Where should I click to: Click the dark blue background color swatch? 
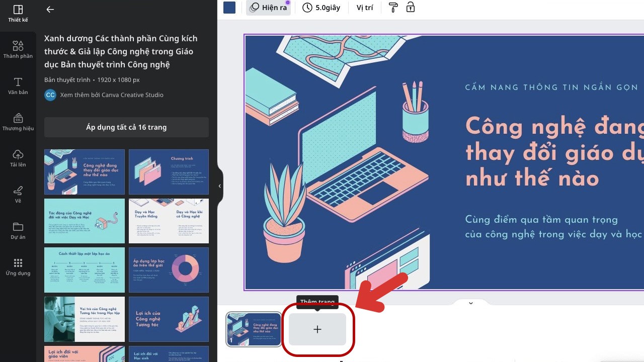[x=229, y=8]
